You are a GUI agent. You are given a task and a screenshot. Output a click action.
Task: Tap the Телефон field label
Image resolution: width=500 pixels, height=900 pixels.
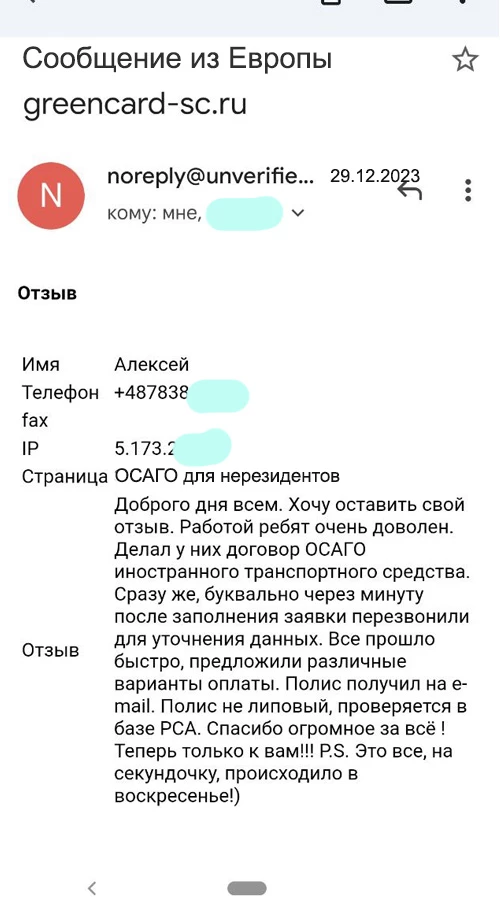click(60, 393)
